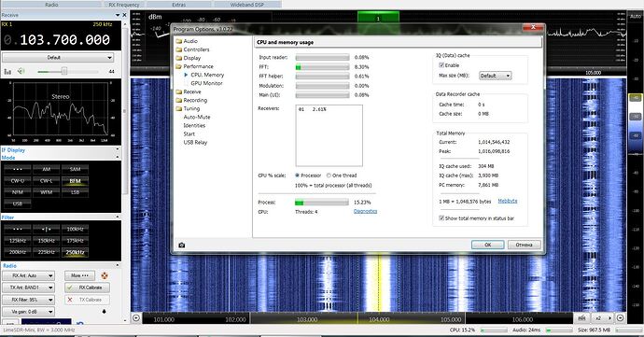Click the waterfall right circle arrow icon
The width and height of the screenshot is (644, 337).
pos(620,317)
